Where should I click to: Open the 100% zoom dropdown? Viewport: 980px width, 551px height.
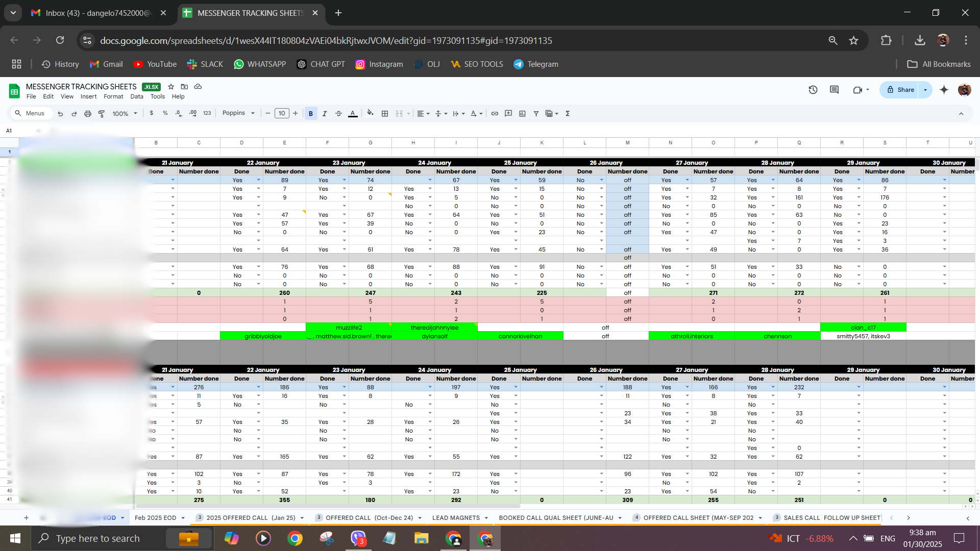click(x=125, y=114)
